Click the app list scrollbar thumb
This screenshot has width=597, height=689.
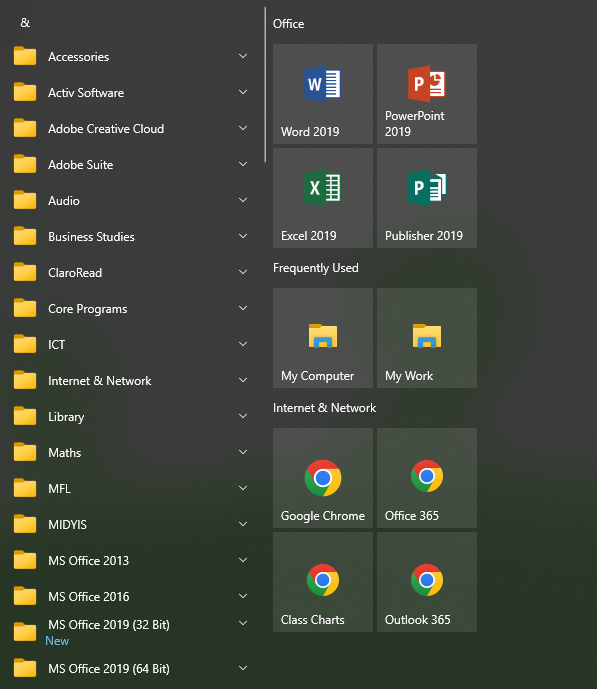click(x=265, y=85)
